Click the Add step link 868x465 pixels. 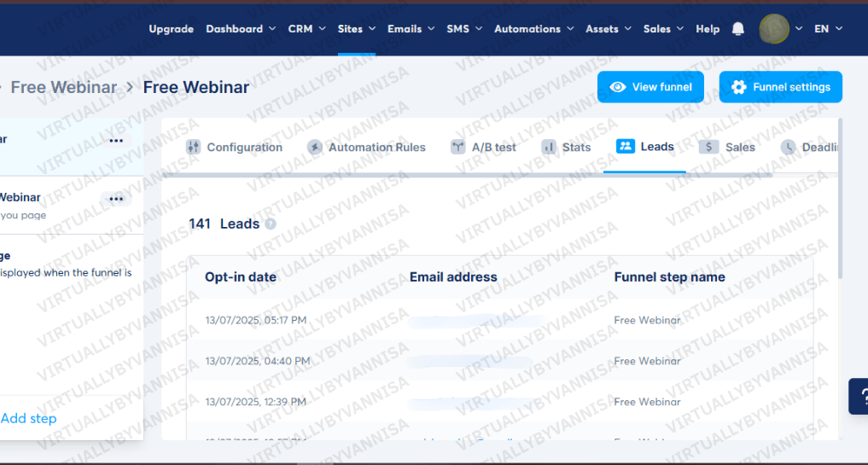(x=29, y=418)
